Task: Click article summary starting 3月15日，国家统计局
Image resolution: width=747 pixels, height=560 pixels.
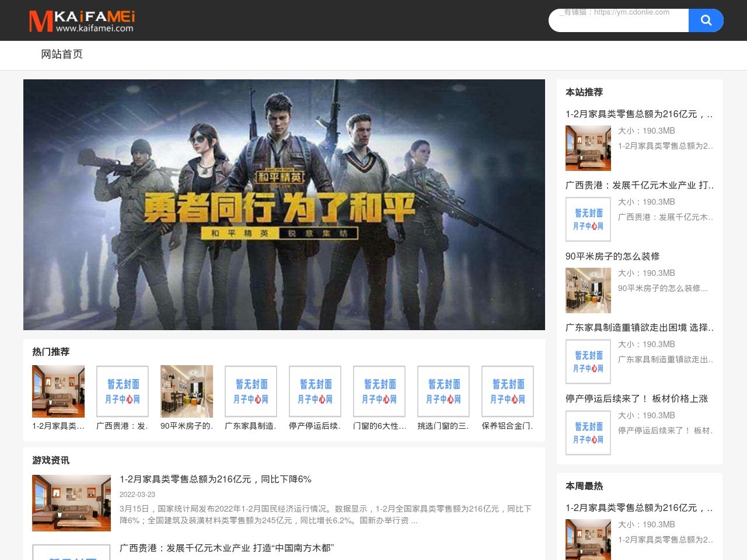Action: click(326, 514)
